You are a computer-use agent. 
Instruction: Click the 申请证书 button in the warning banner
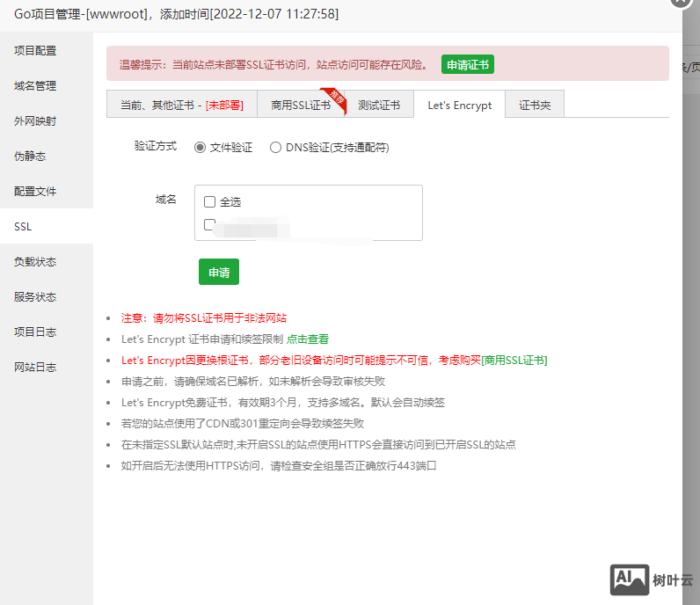(x=467, y=65)
